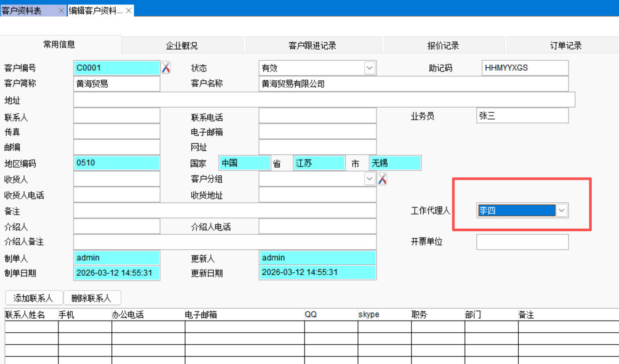Click the tools icon next to 客户分组
The height and width of the screenshot is (364, 619).
point(382,179)
